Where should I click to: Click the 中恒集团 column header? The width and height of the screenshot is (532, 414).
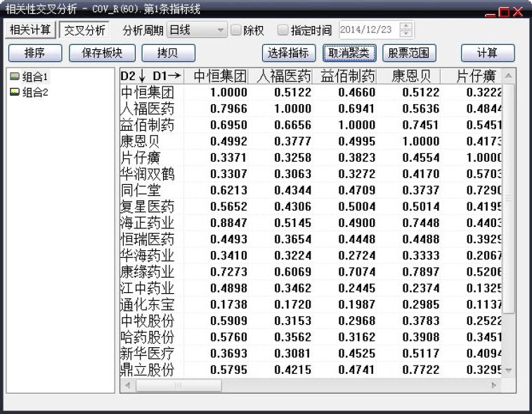216,76
